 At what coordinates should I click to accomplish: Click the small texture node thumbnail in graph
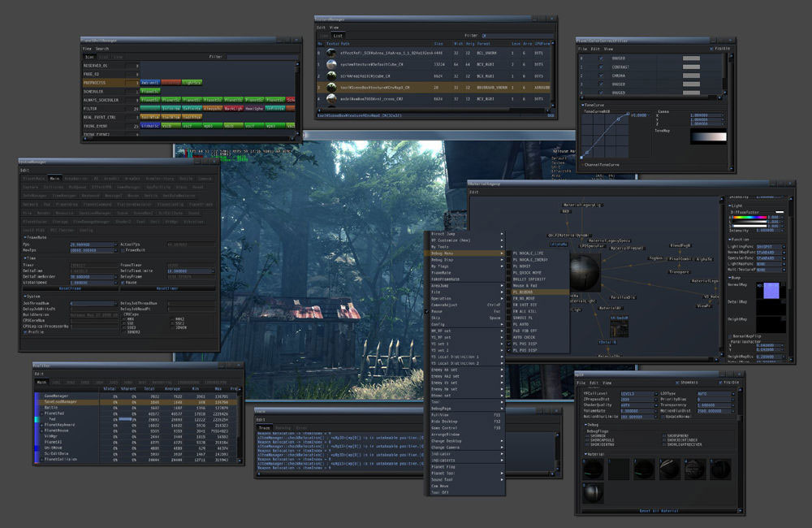(620, 327)
